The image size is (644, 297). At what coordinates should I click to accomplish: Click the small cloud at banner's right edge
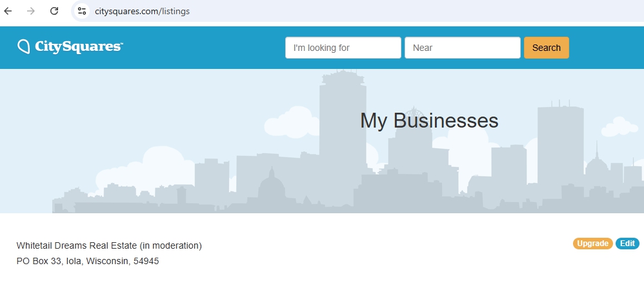[621, 126]
